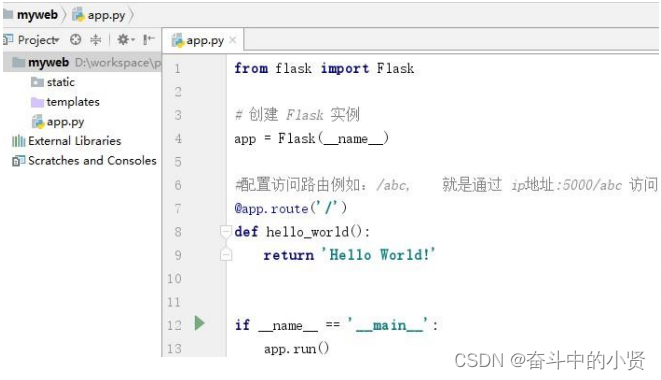Click the Scratches and Consoles icon
Screen dimensions: 661x380
(19, 161)
